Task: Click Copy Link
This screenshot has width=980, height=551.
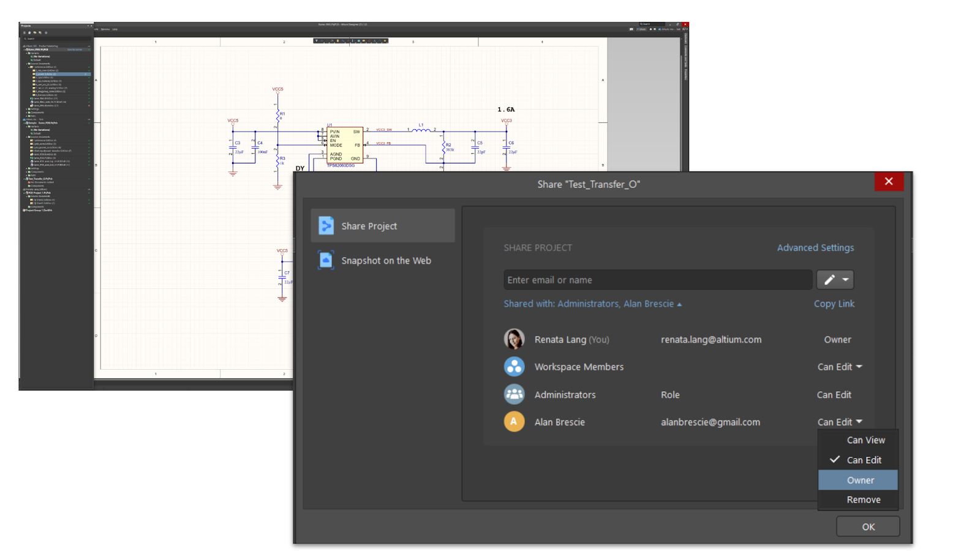Action: pyautogui.click(x=834, y=304)
